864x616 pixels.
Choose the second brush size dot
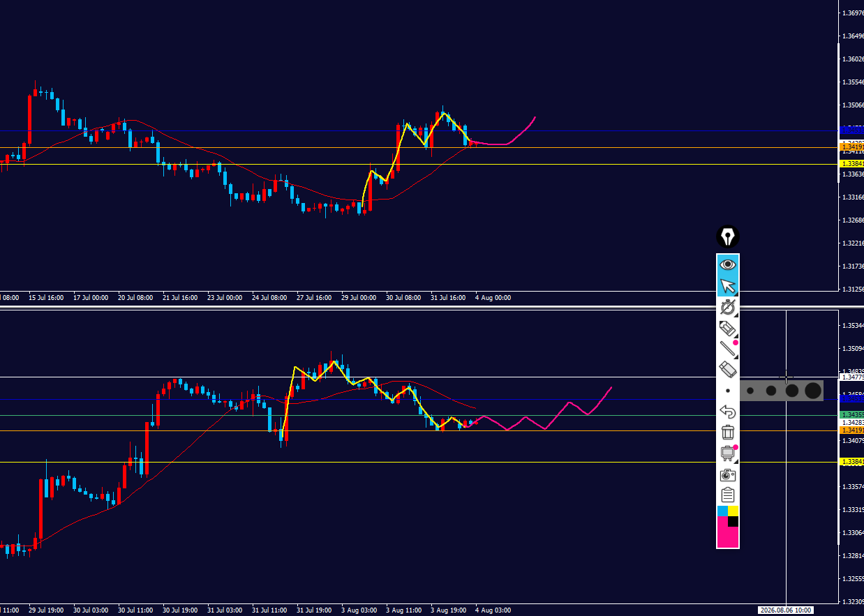pyautogui.click(x=770, y=391)
